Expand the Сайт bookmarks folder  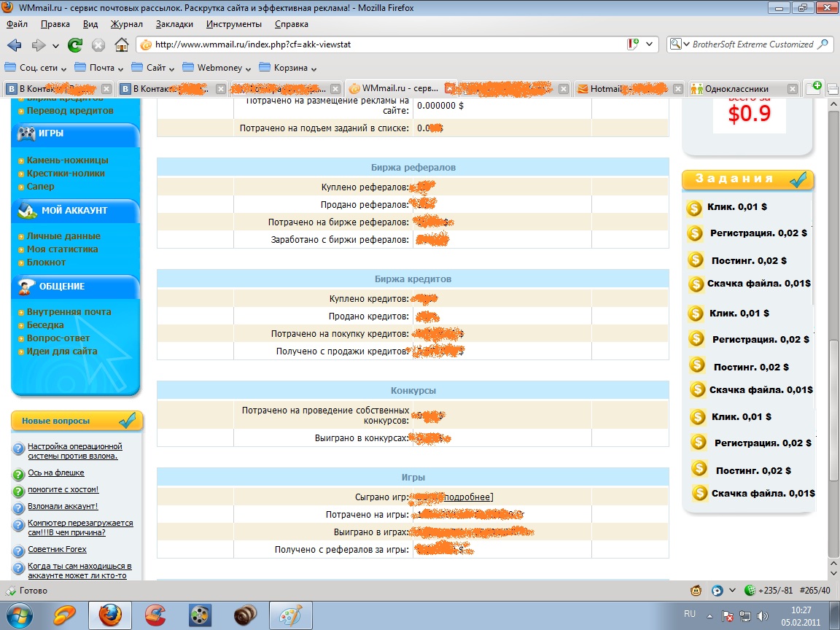153,68
